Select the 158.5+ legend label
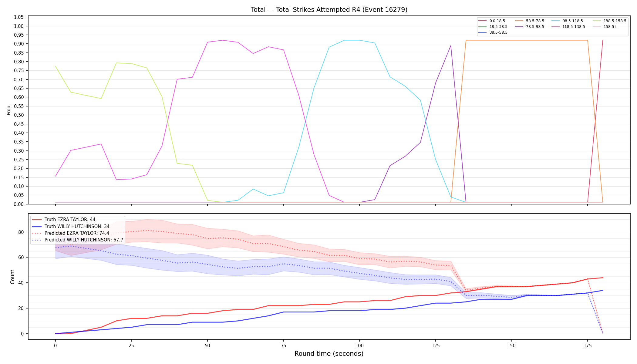The width and height of the screenshot is (637, 364). pos(610,27)
